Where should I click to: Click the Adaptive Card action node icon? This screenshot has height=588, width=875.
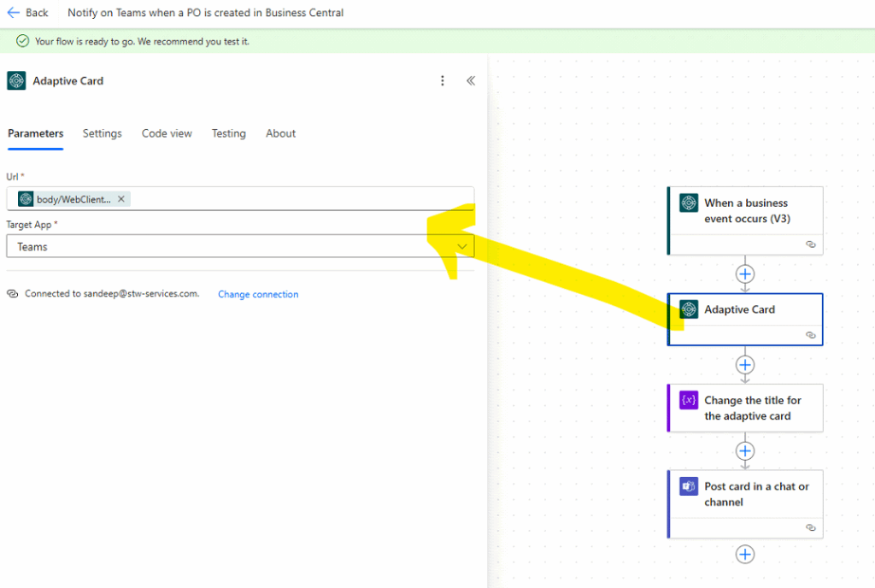click(689, 309)
